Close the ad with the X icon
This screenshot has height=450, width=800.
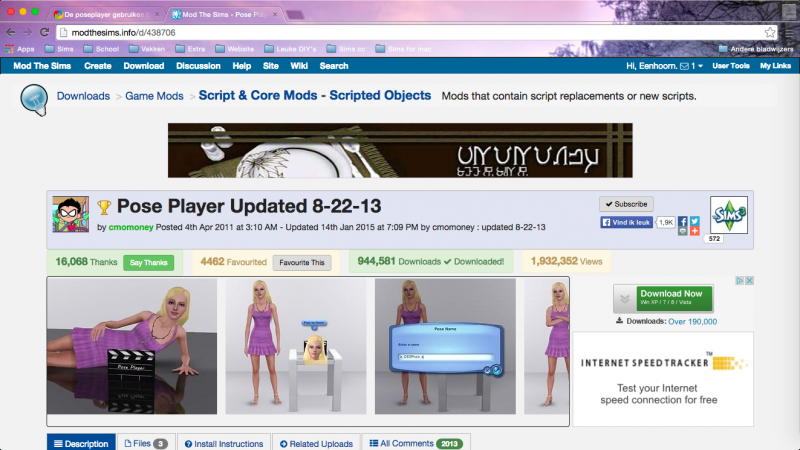coord(749,281)
